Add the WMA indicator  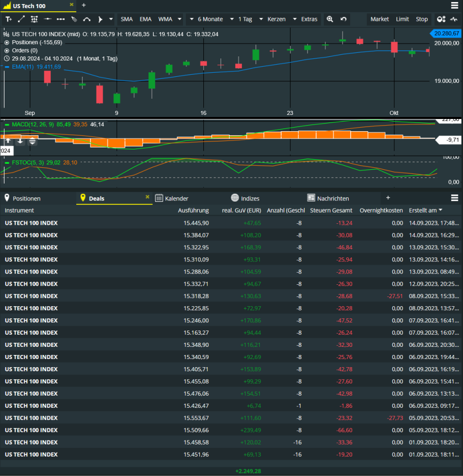coord(165,19)
